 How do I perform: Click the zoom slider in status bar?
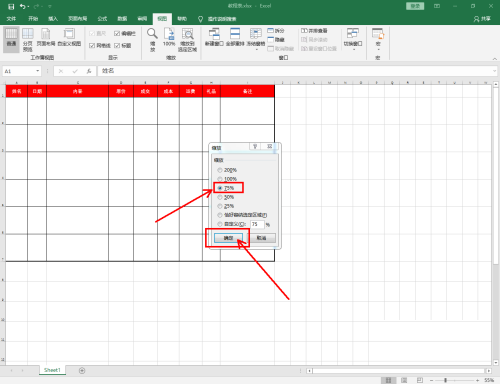[445, 380]
